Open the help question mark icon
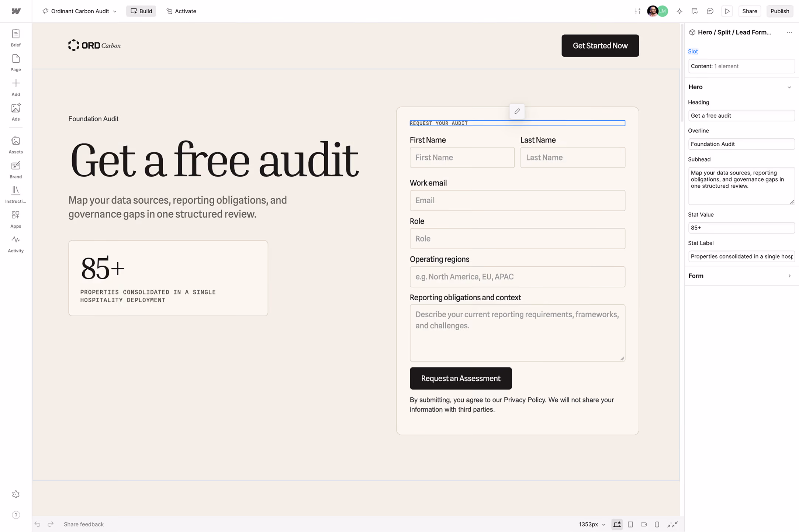This screenshot has height=532, width=799. click(x=15, y=515)
